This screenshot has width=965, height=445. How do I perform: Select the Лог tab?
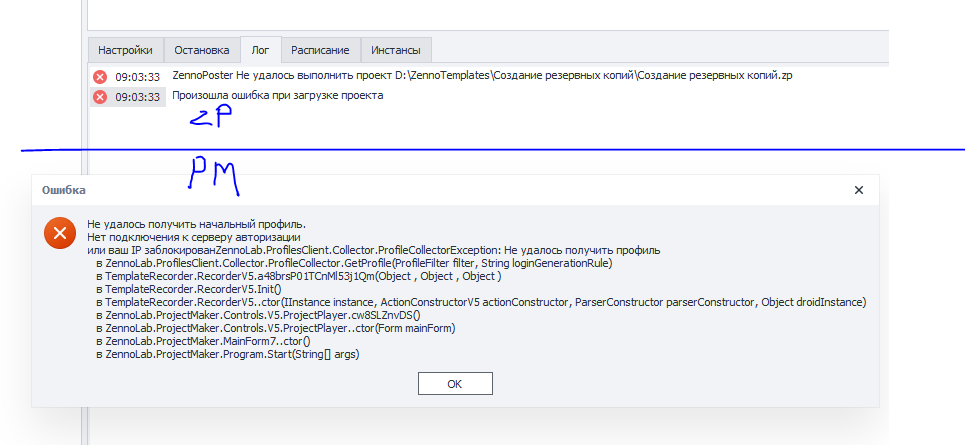(x=260, y=50)
